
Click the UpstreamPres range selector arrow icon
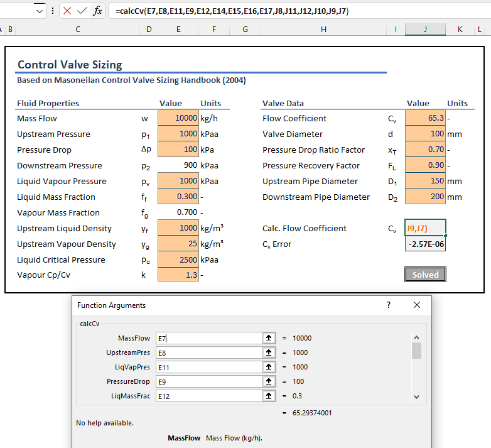[x=269, y=352]
